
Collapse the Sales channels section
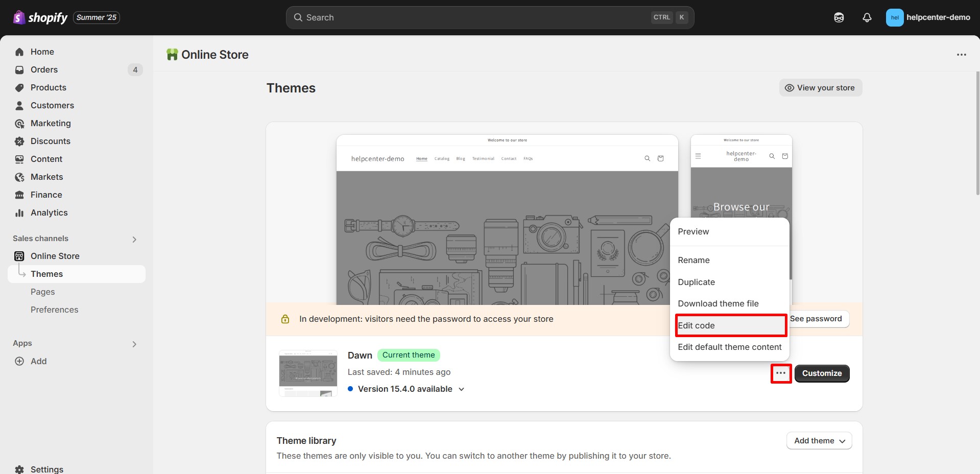[x=134, y=239]
